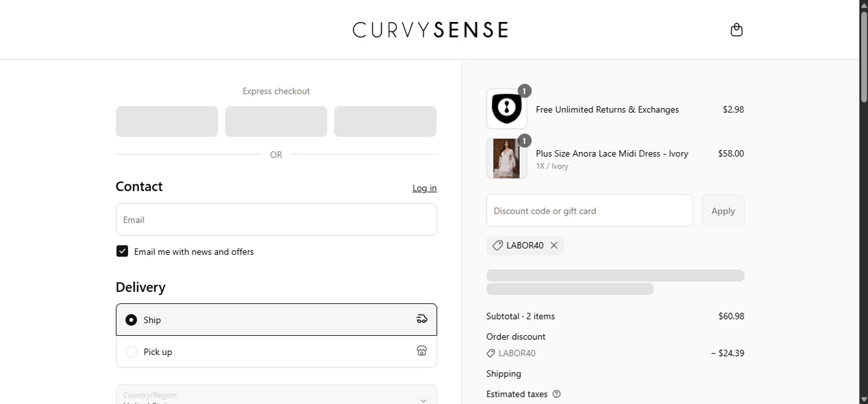Click the 'Free Unlimited Returns & Exchanges' text
The width and height of the screenshot is (868, 404).
pos(607,109)
